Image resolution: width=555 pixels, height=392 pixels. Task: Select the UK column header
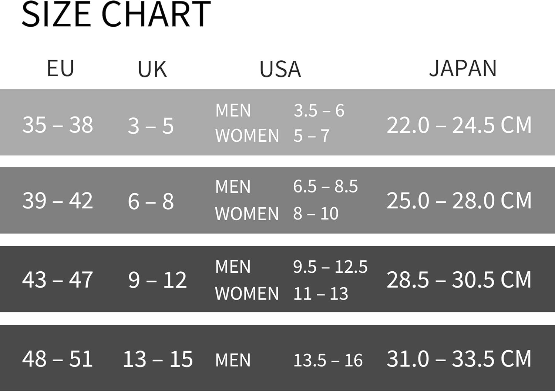[152, 69]
